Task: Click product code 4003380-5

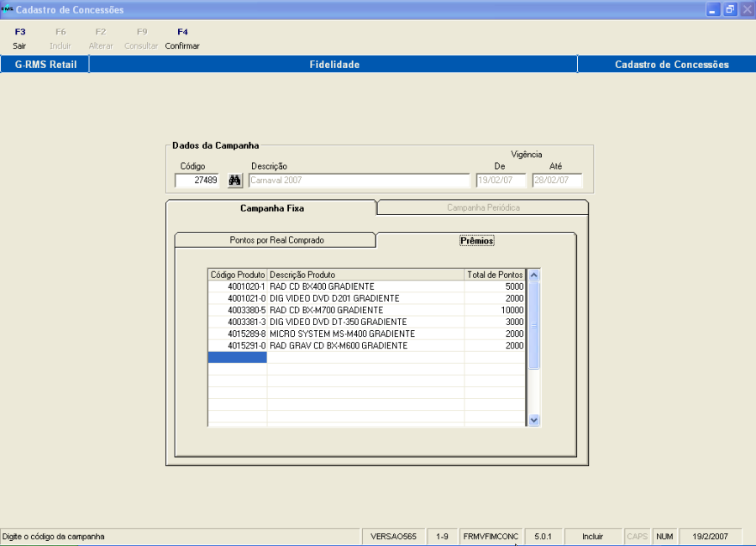Action: pos(246,310)
